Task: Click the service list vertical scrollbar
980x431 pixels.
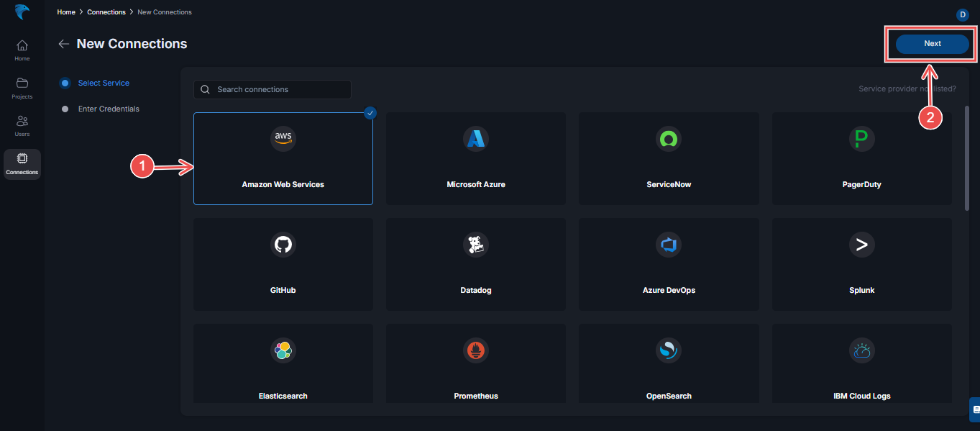Action: coord(967,158)
